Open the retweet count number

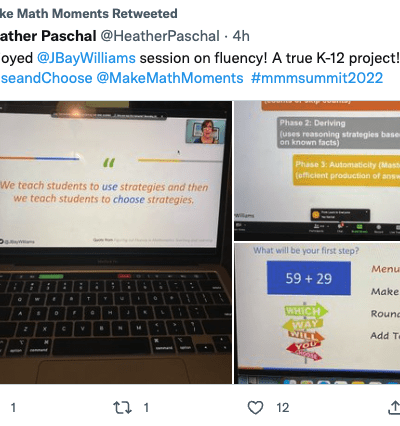pyautogui.click(x=146, y=407)
